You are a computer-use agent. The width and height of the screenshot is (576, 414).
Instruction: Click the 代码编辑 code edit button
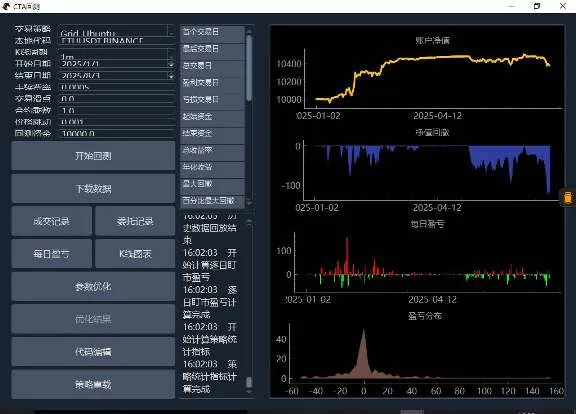pyautogui.click(x=93, y=352)
